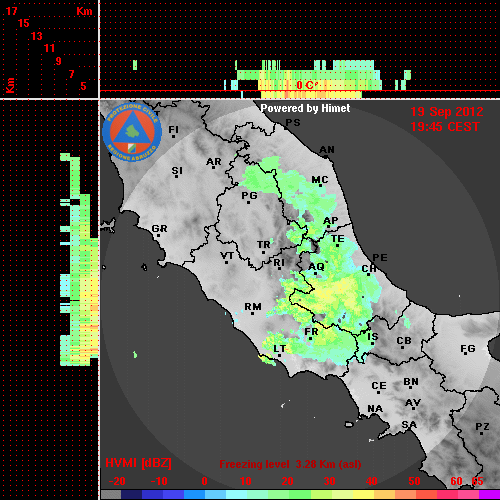Click the NA city label on map
This screenshot has width=500, height=500.
pyautogui.click(x=375, y=408)
